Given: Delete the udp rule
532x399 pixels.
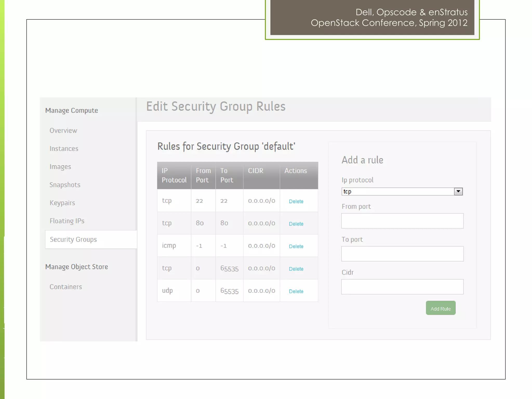Looking at the screenshot, I should [296, 291].
